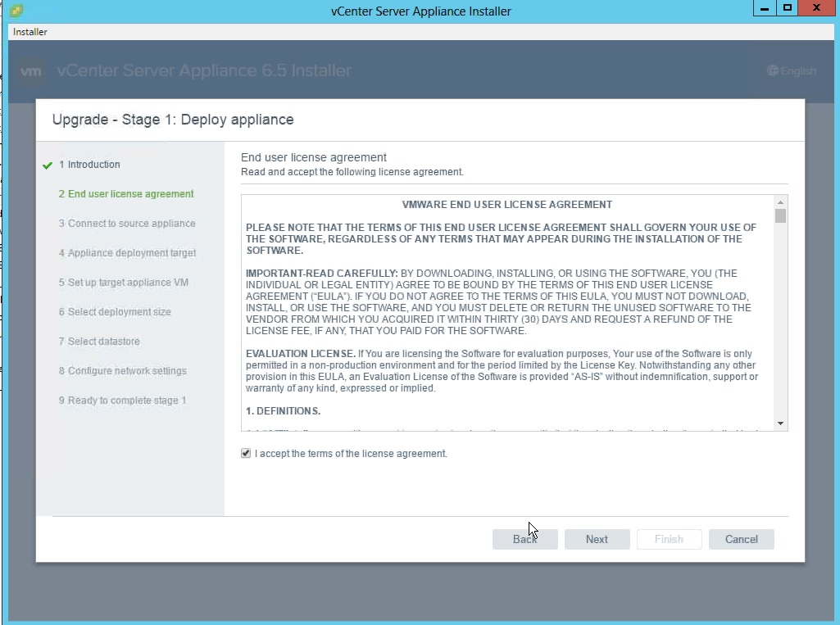This screenshot has width=840, height=625.
Task: Open the Installer menu
Action: 30,32
